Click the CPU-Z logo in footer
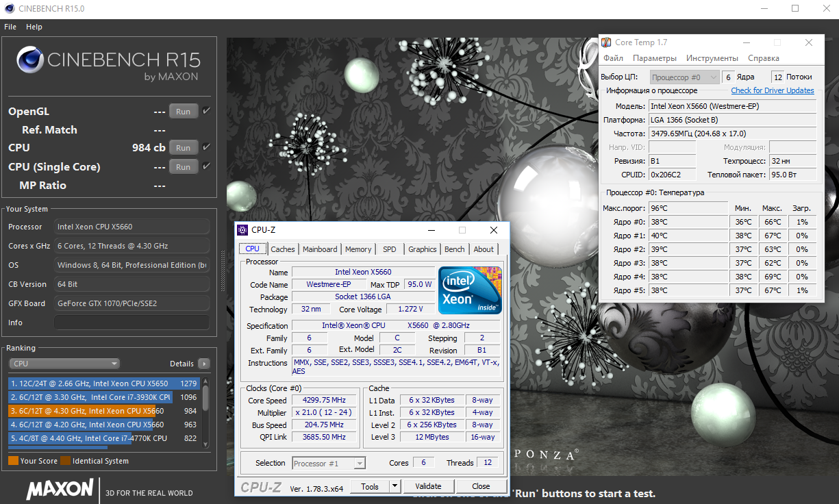 point(261,487)
